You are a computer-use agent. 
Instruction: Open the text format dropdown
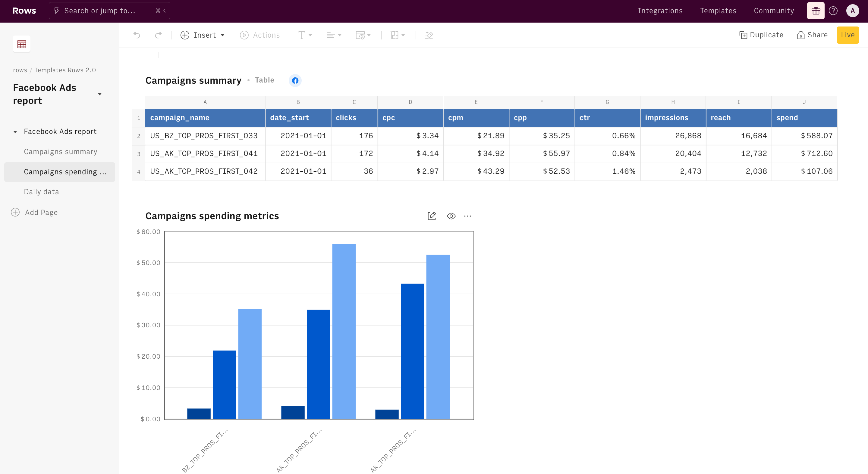[x=305, y=35]
